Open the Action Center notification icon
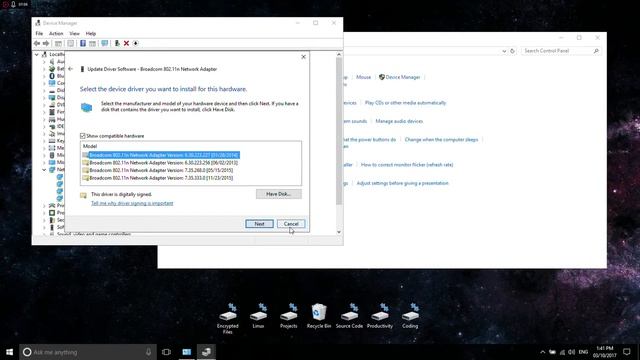This screenshot has height=360, width=640. click(x=627, y=352)
